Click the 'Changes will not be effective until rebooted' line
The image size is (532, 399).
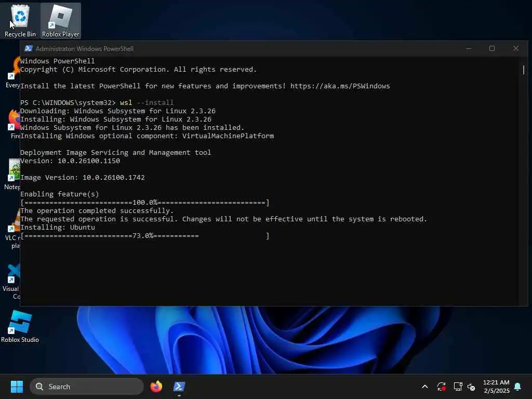pos(223,219)
